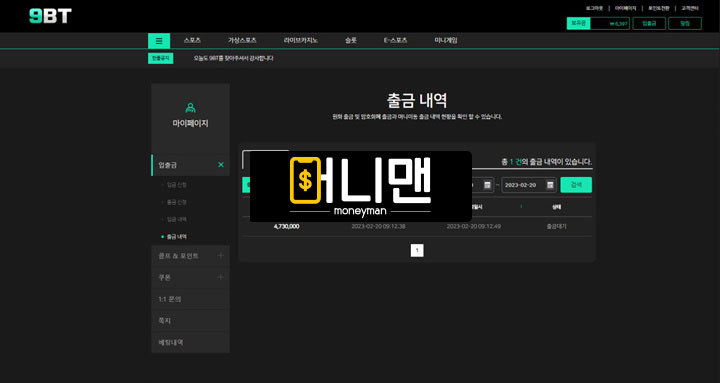Click the 출금 내역 page heading
This screenshot has width=720, height=383.
pyautogui.click(x=417, y=100)
